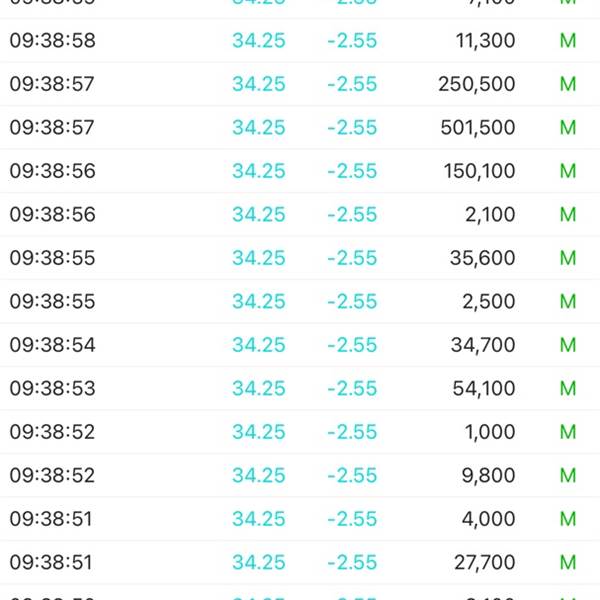Click the trade row with 1,000 volume

[300, 432]
